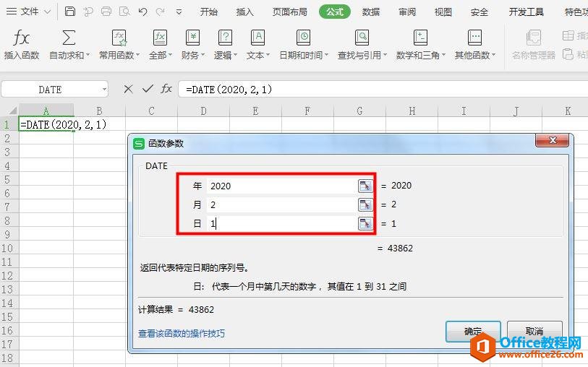Confirm formula entry with checkmark icon
588x367 pixels.
(148, 89)
